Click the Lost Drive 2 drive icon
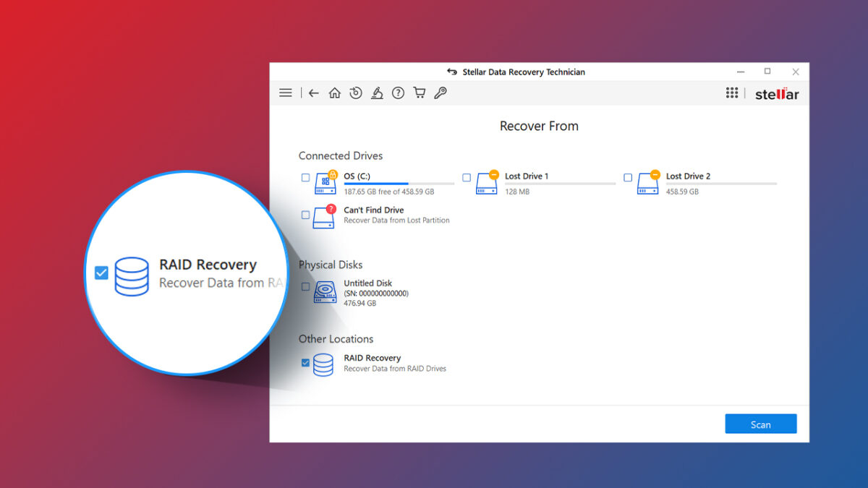868x488 pixels. click(648, 182)
